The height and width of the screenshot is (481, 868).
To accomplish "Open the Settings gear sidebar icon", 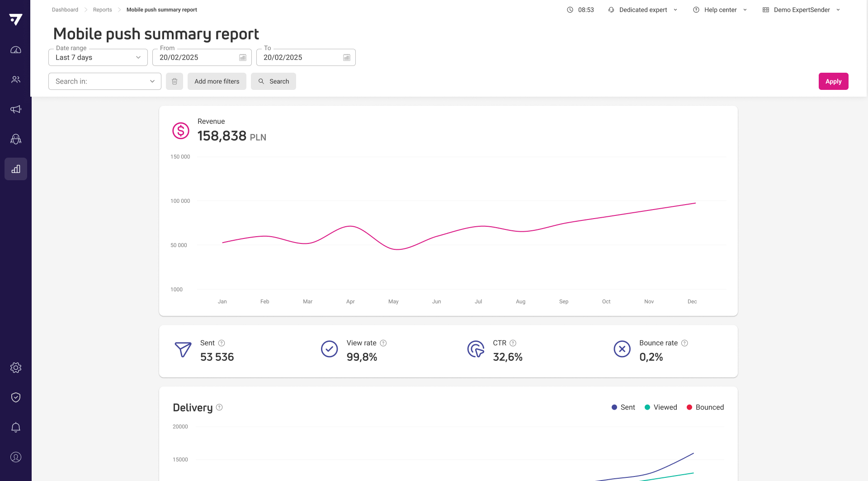I will [x=16, y=368].
